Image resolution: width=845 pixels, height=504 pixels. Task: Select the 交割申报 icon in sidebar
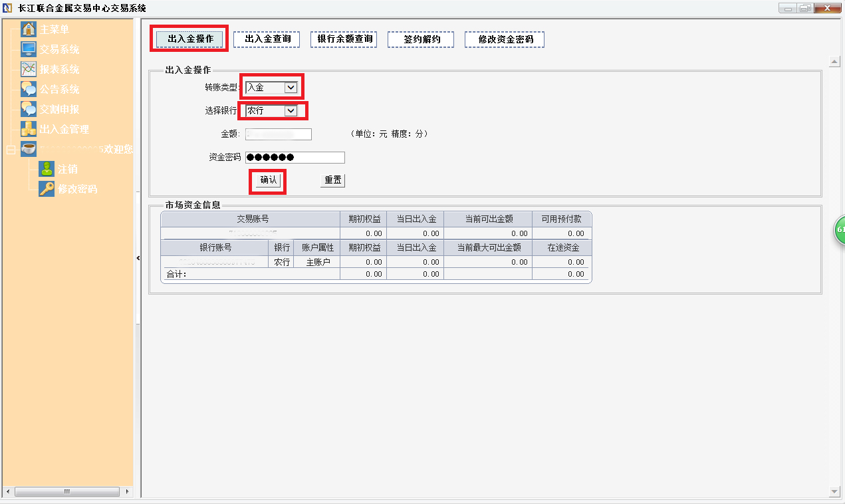click(29, 109)
